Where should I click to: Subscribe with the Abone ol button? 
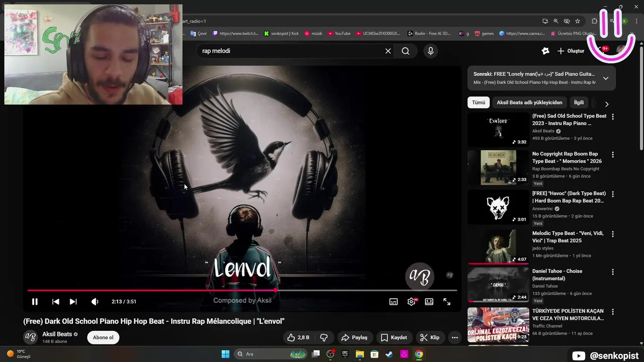(103, 337)
